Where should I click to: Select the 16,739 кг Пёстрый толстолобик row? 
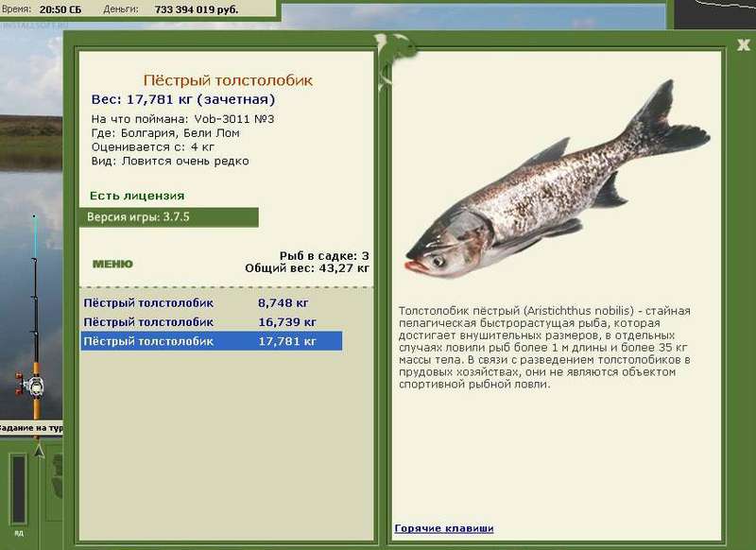(211, 322)
